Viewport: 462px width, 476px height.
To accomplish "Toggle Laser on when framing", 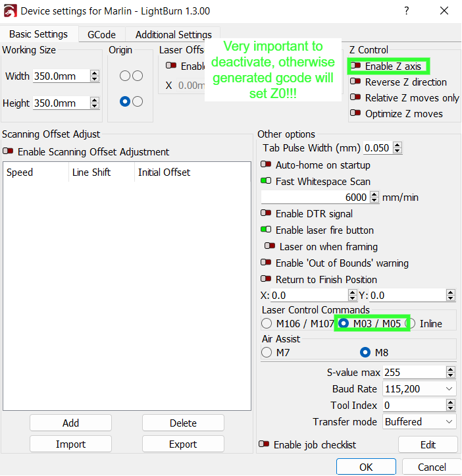I will click(x=270, y=246).
